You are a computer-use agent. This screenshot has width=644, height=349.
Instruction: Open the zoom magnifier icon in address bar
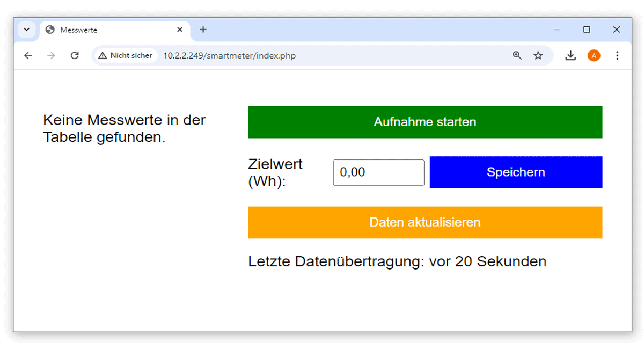coord(517,55)
